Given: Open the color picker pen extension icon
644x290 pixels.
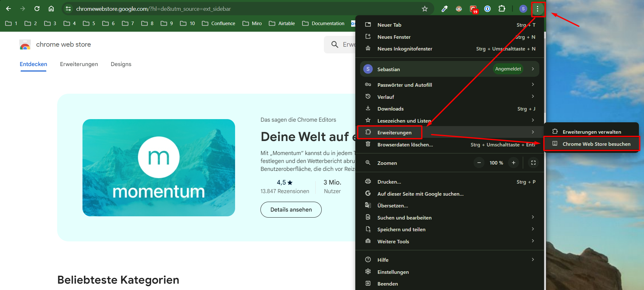Looking at the screenshot, I should 444,9.
